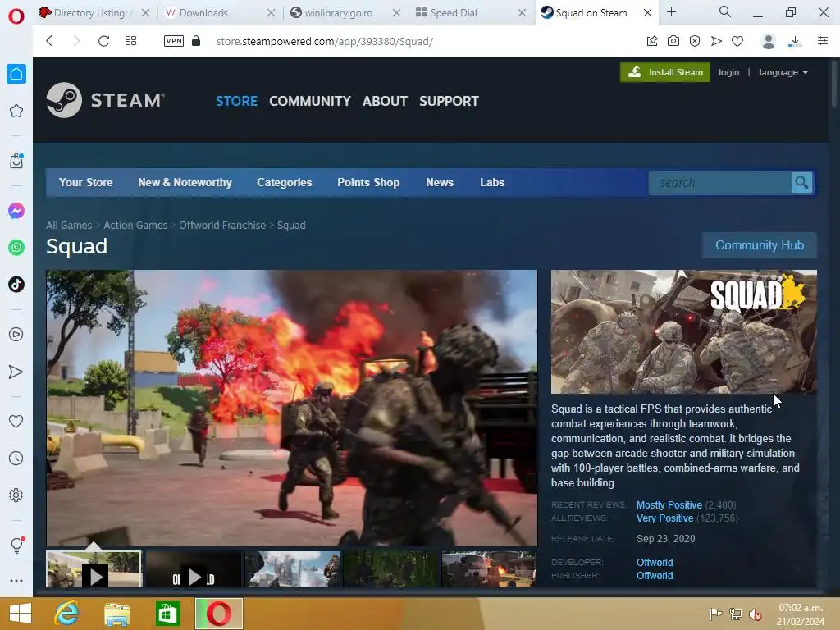This screenshot has height=630, width=840.
Task: Close the Squad on Steam tab
Action: point(648,13)
